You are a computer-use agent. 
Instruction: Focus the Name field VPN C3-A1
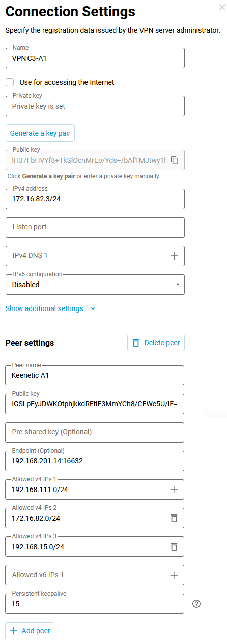pos(95,58)
